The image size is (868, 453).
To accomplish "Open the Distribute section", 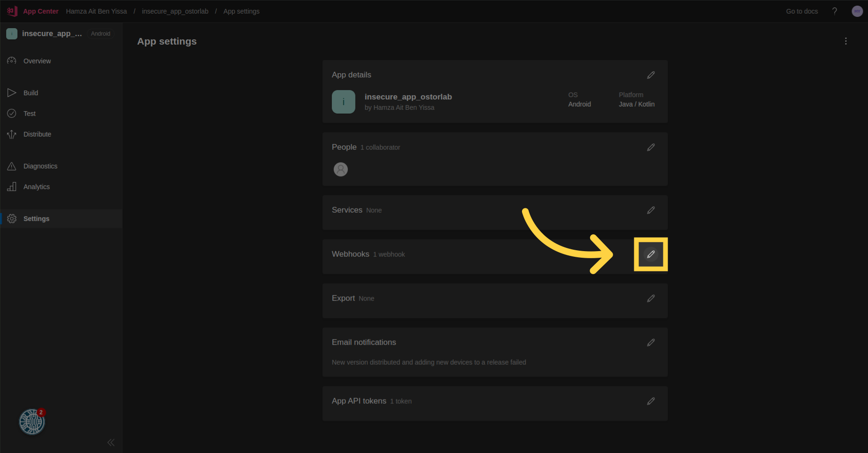I will coord(61,134).
